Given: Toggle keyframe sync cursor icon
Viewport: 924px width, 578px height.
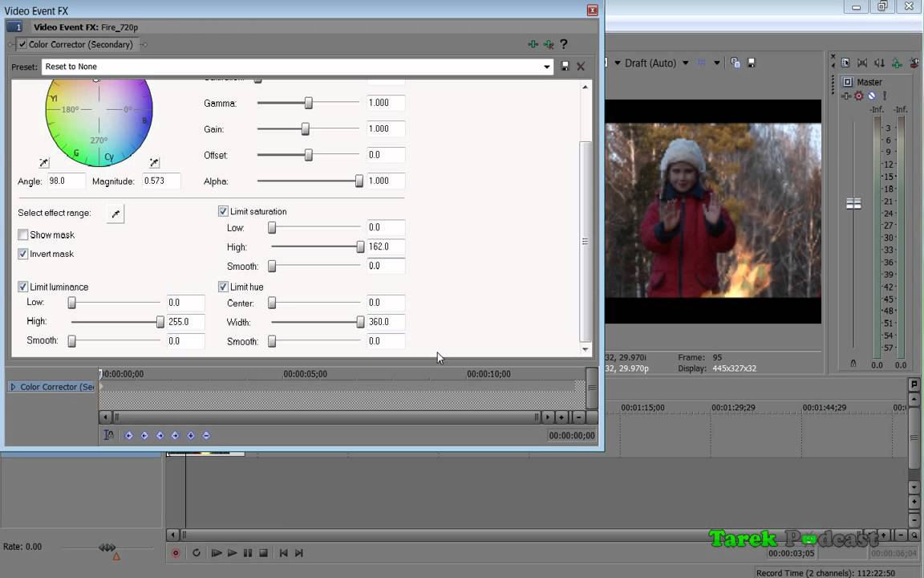Looking at the screenshot, I should click(x=109, y=435).
